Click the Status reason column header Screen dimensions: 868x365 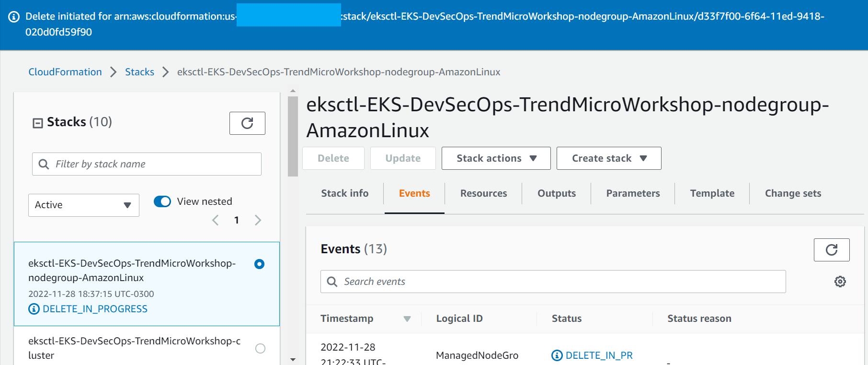click(699, 318)
